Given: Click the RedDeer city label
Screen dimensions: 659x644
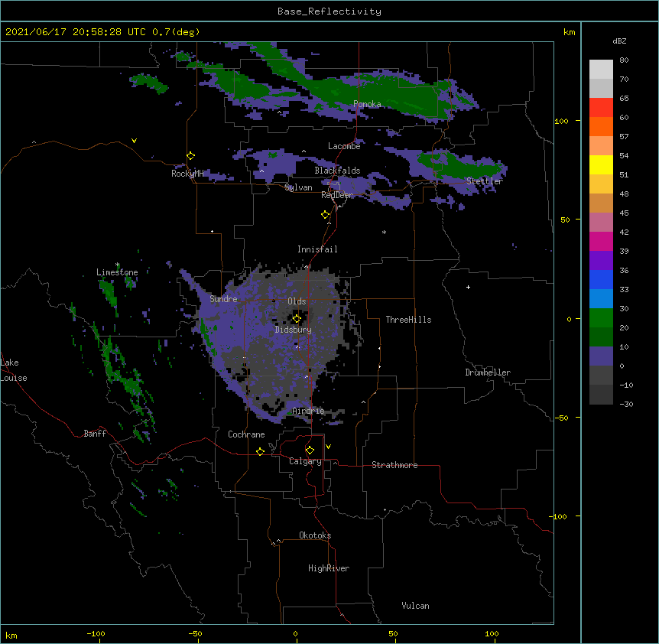Looking at the screenshot, I should tap(337, 195).
